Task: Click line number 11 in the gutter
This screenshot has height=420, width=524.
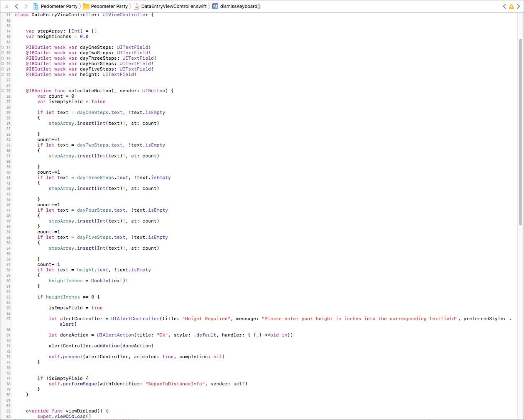Action: (x=8, y=15)
